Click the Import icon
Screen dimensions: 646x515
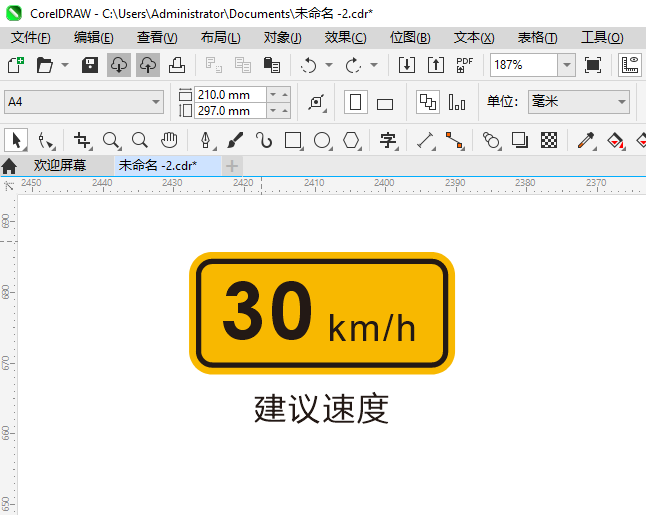407,65
